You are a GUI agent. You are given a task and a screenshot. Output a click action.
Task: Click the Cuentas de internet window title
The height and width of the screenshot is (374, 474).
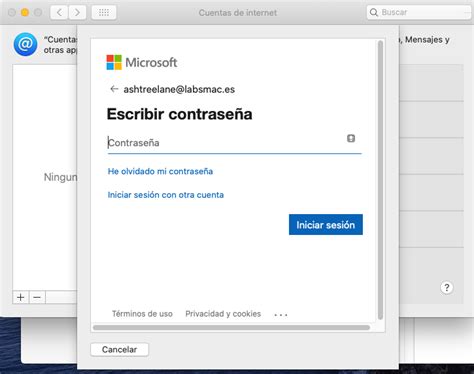click(x=238, y=13)
